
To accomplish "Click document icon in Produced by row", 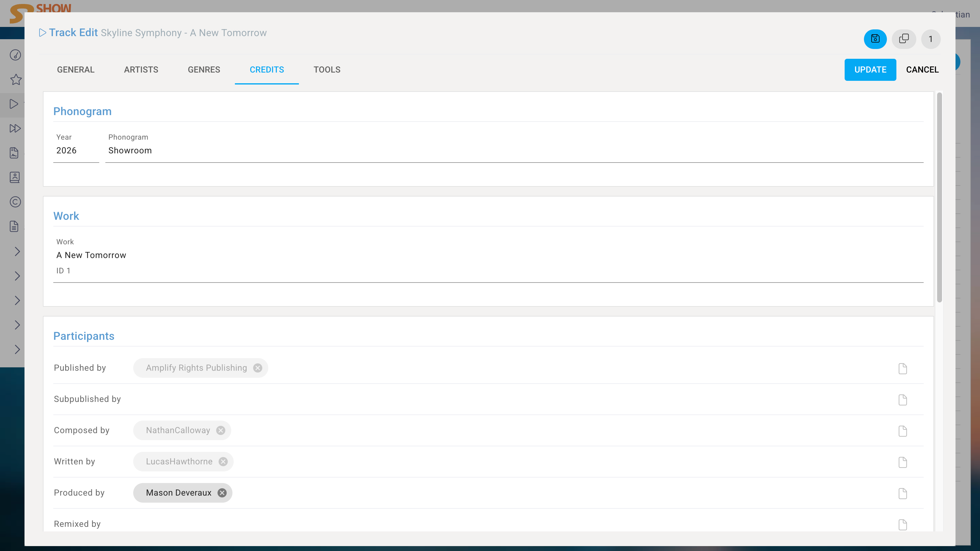I will tap(903, 493).
